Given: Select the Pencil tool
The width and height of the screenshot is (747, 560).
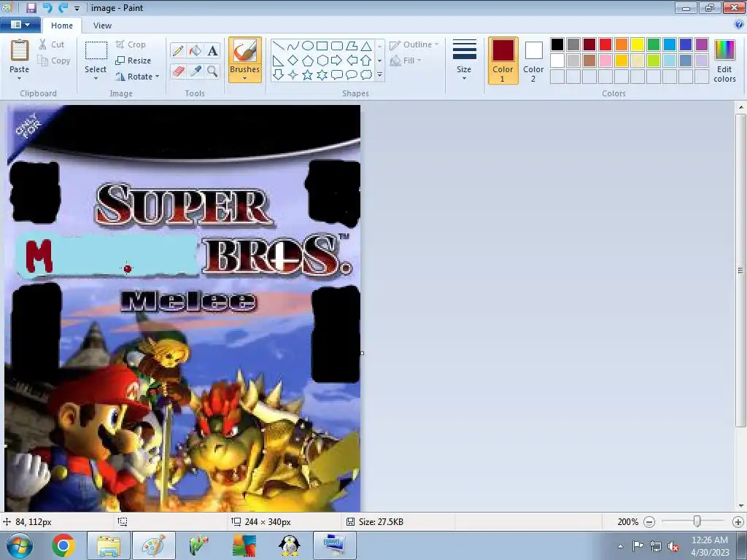Looking at the screenshot, I should pyautogui.click(x=178, y=50).
